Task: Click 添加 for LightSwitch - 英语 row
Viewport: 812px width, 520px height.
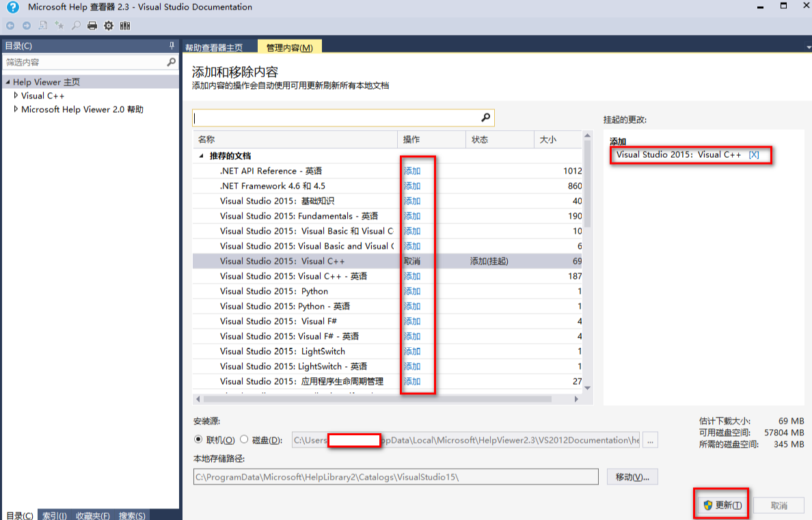Action: click(x=412, y=366)
